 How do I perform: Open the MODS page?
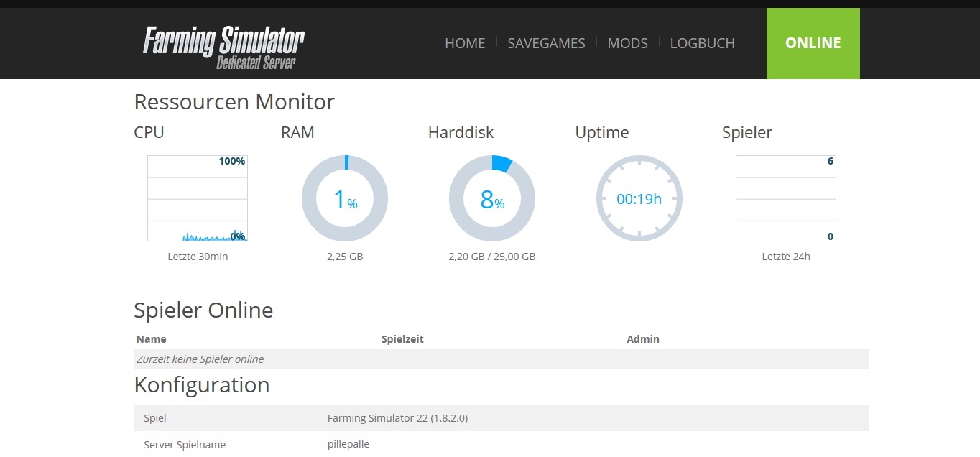pyautogui.click(x=628, y=43)
